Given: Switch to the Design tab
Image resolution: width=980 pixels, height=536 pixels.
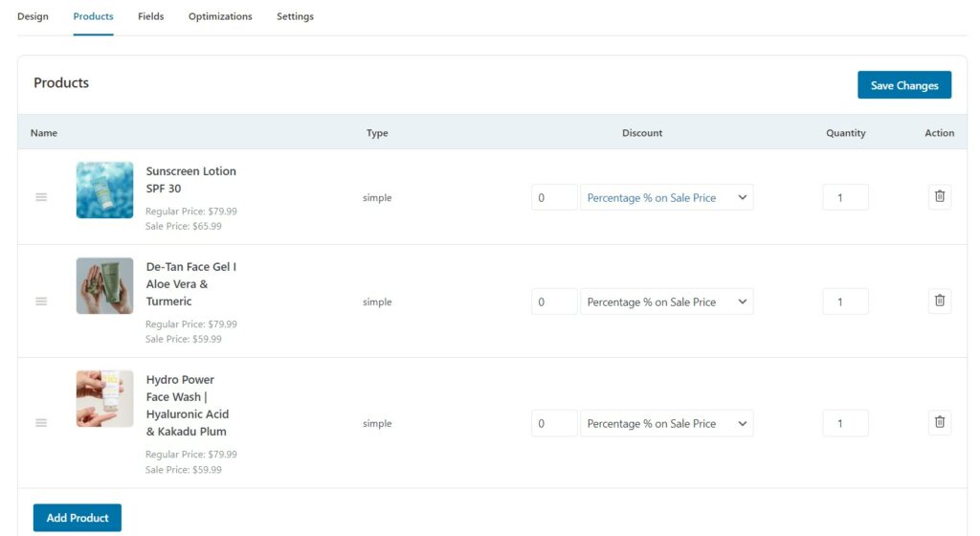Looking at the screenshot, I should tap(33, 16).
